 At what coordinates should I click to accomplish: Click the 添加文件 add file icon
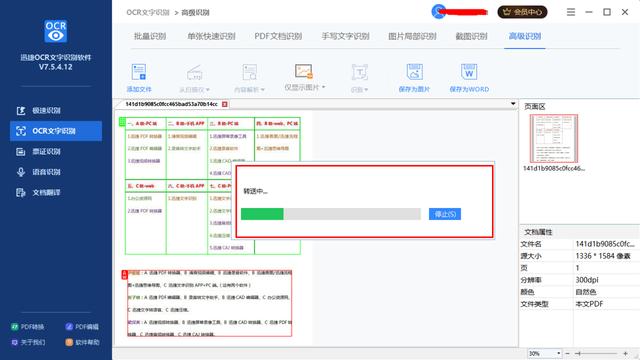coord(139,78)
